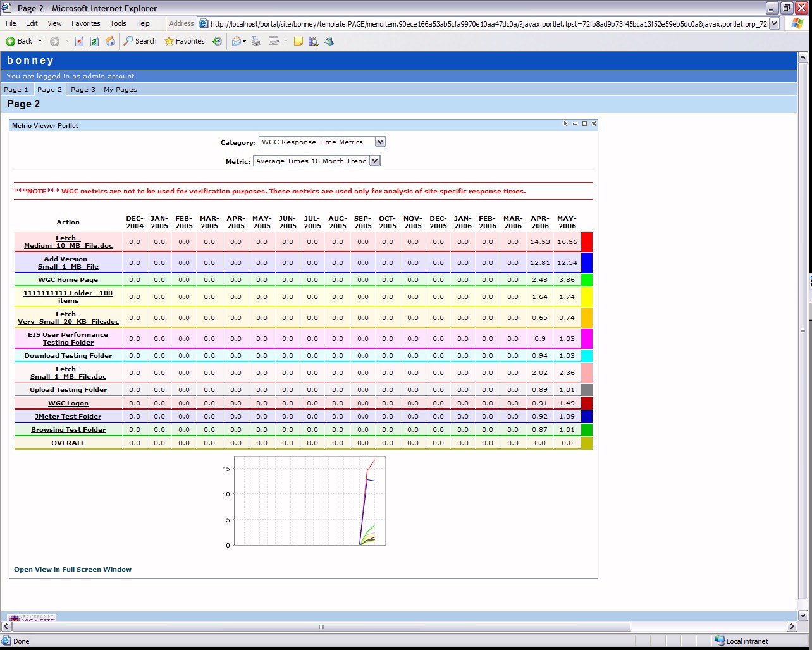
Task: Switch to the Page 3 tab
Action: coord(83,90)
